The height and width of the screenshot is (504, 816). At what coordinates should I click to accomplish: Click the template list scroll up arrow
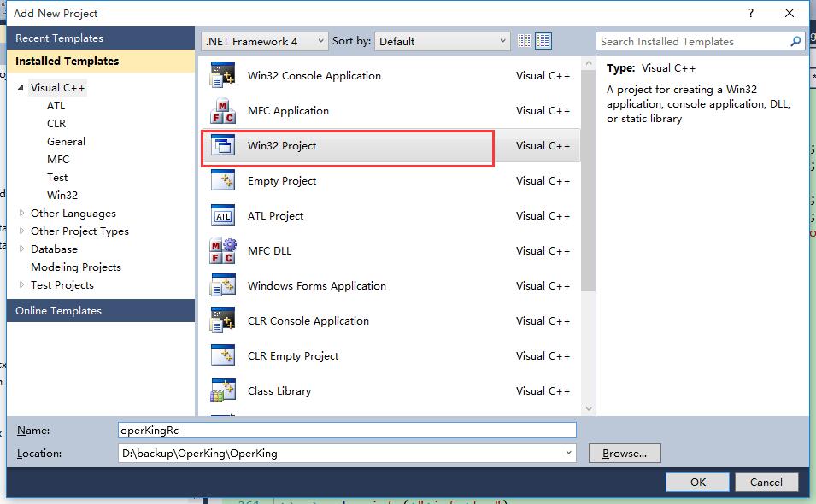pyautogui.click(x=589, y=63)
